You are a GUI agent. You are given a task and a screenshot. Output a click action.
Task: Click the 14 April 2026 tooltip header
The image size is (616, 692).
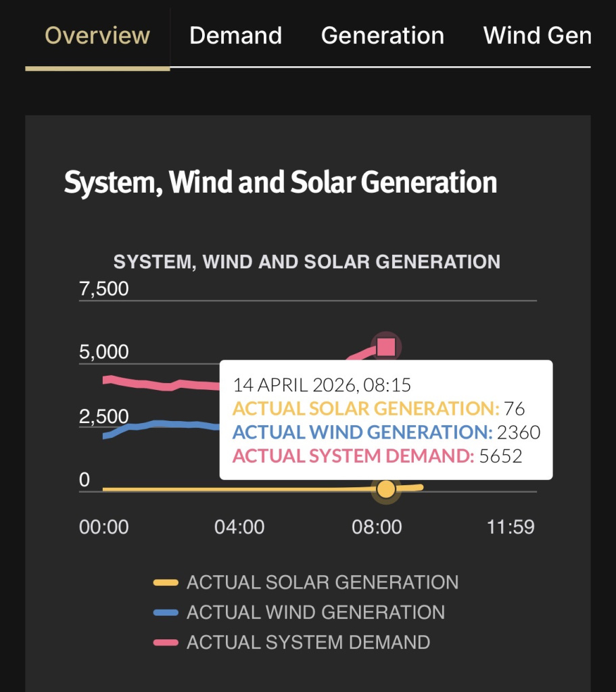[x=322, y=385]
